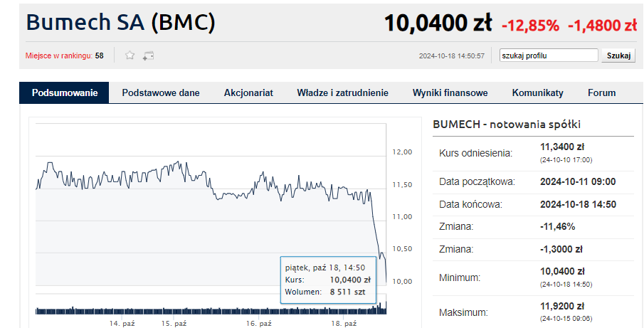644x328 pixels.
Task: Go to Władze i zatrudnienie tab
Action: tap(342, 92)
